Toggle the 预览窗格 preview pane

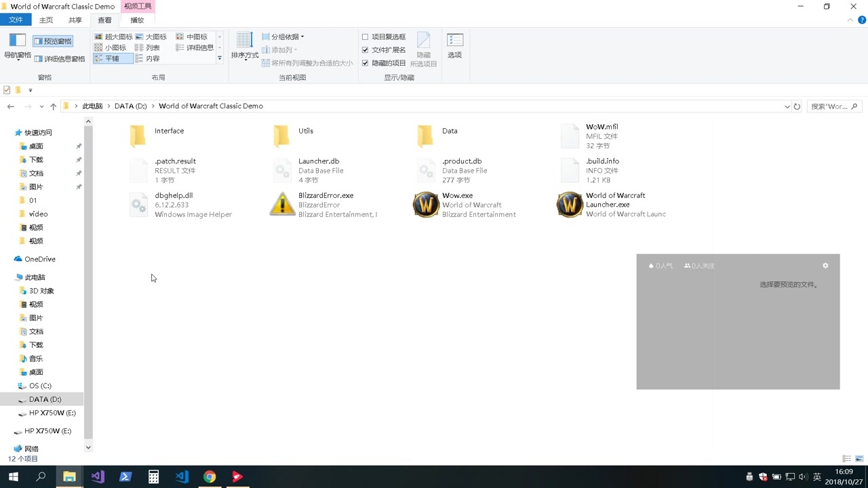pos(53,41)
